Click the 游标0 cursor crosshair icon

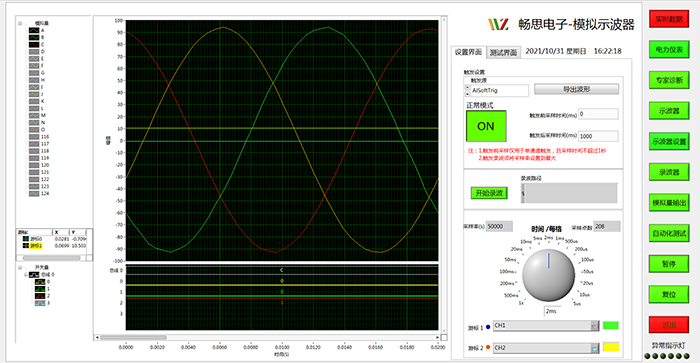click(26, 239)
